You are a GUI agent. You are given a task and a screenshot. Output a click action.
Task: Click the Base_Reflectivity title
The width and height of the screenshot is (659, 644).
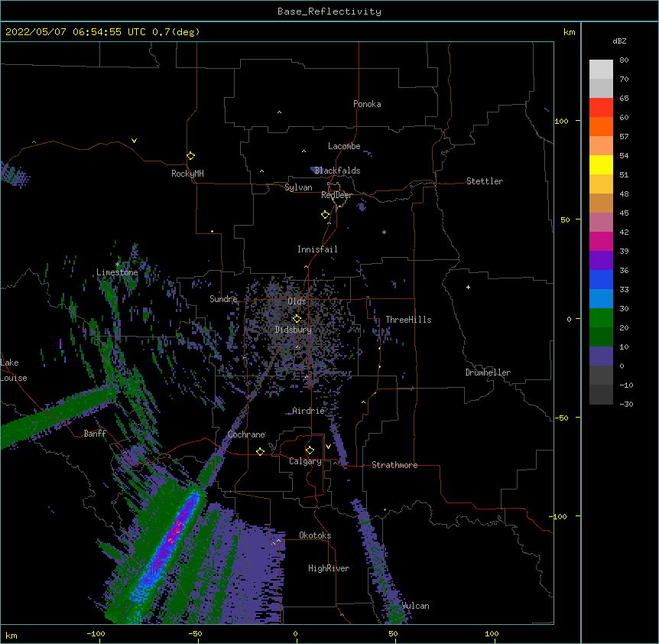coord(329,11)
